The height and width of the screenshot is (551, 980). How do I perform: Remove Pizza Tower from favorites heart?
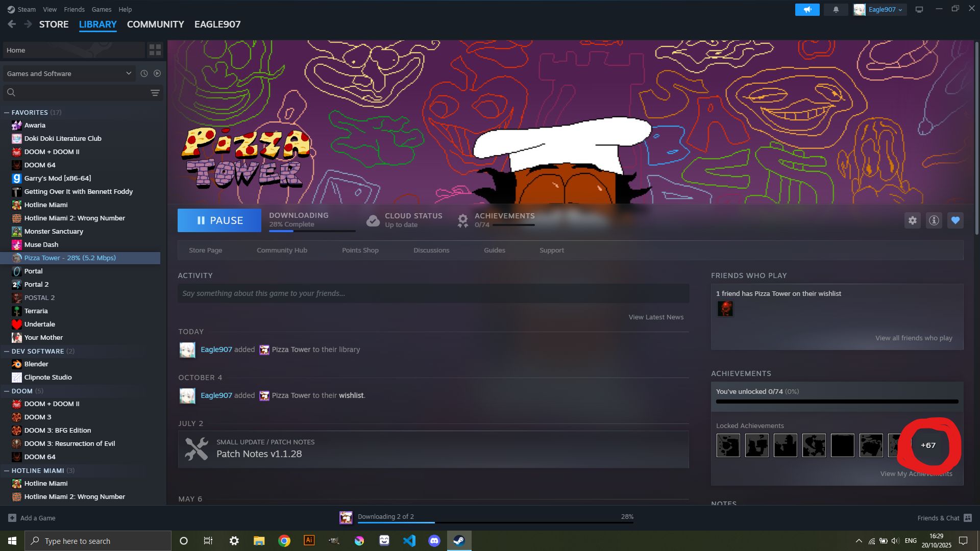coord(955,220)
